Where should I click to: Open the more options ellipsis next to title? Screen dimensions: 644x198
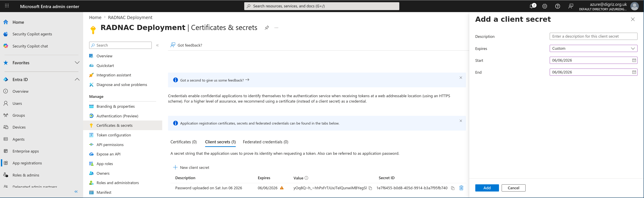276,28
